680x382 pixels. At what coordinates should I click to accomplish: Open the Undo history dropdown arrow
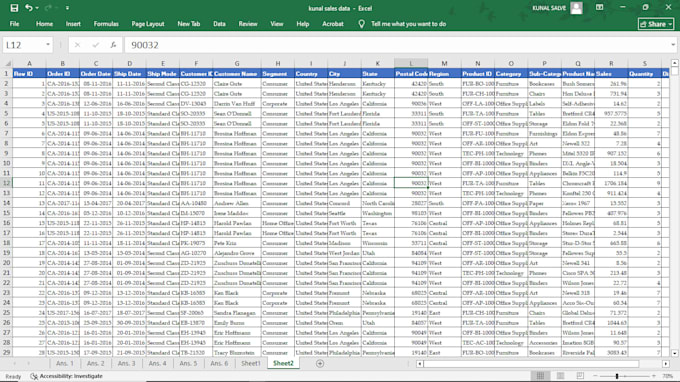pyautogui.click(x=37, y=8)
